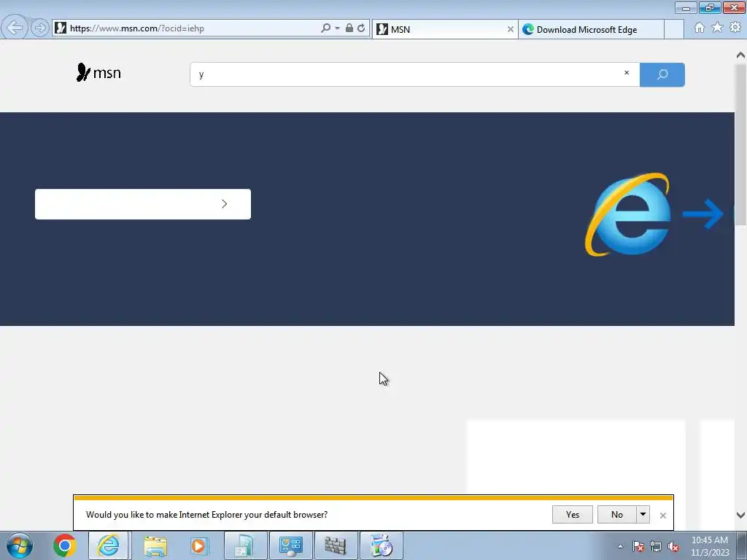Open the firewall brick wall taskbar icon
The height and width of the screenshot is (560, 747).
[x=336, y=545]
